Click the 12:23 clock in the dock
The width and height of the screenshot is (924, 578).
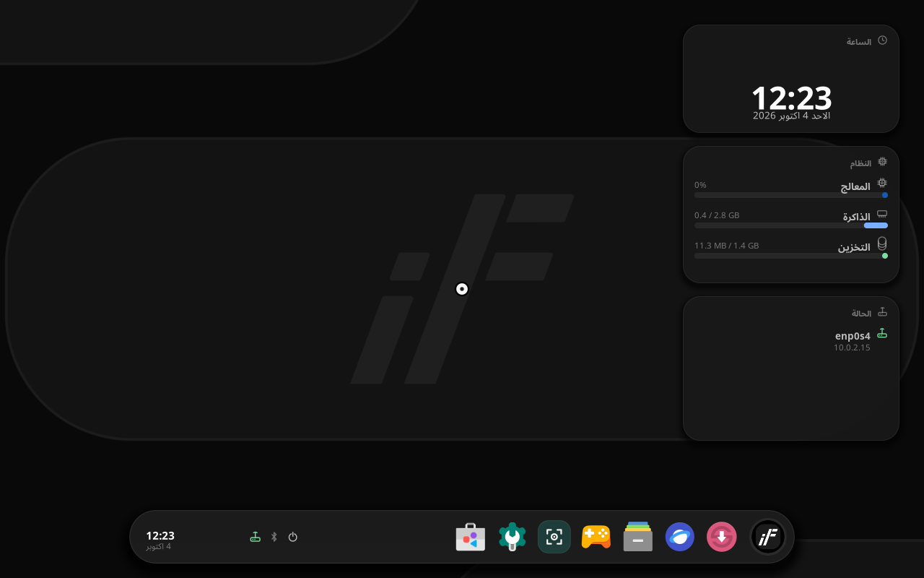click(x=160, y=535)
